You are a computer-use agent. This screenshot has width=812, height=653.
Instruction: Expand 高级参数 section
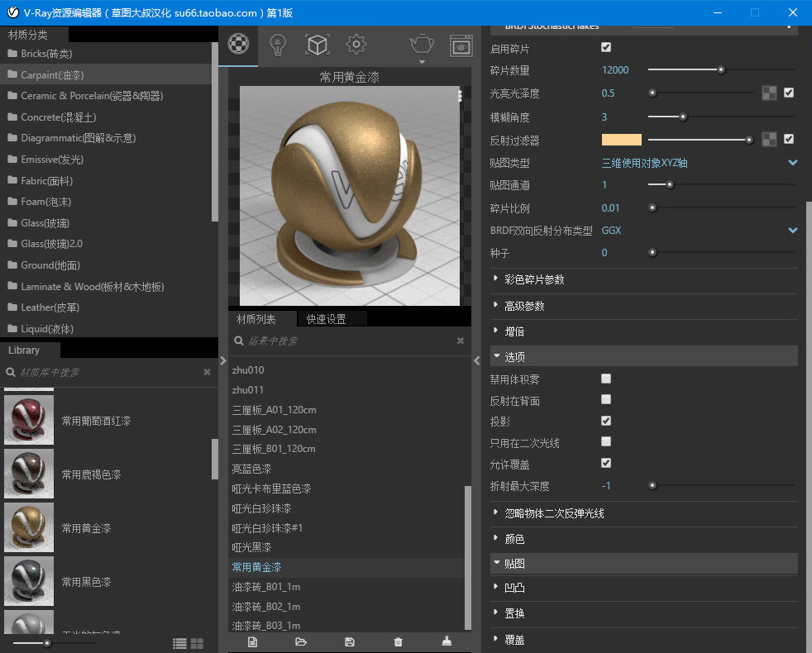(643, 306)
